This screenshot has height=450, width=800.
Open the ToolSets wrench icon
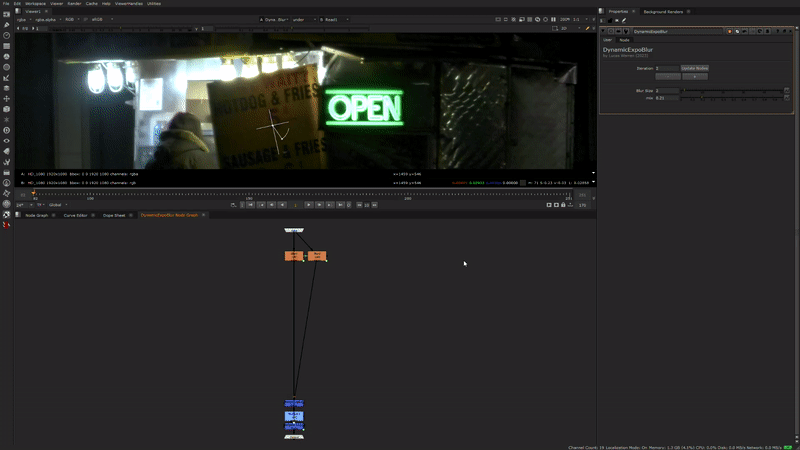(6, 162)
